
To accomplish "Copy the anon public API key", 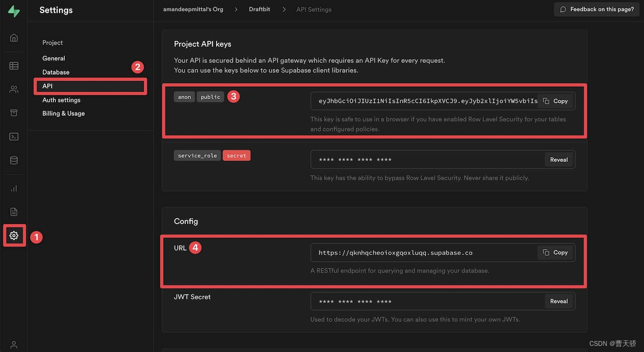I will click(556, 101).
